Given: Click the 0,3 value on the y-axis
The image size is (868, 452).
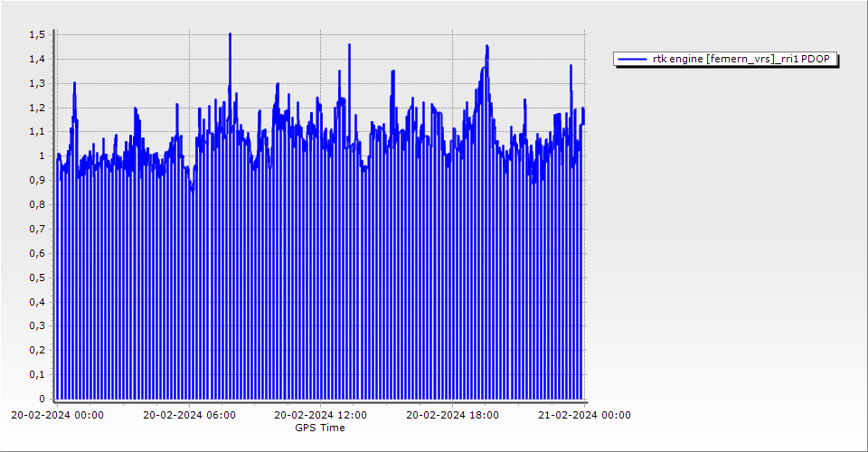Looking at the screenshot, I should tap(36, 325).
